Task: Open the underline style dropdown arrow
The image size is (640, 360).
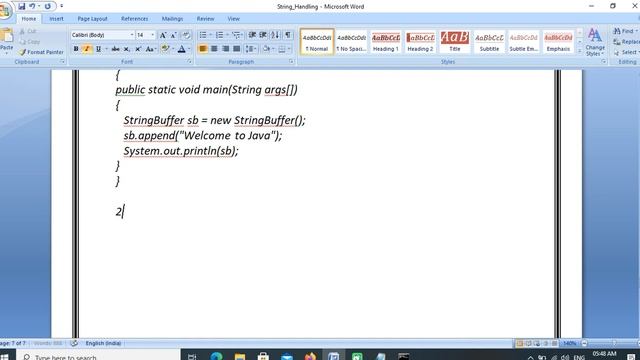Action: [106, 49]
